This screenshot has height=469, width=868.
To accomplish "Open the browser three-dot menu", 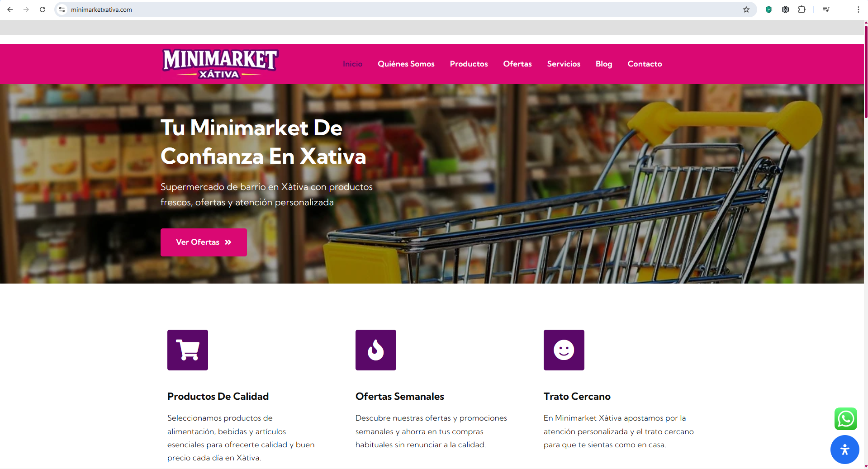I will (858, 9).
